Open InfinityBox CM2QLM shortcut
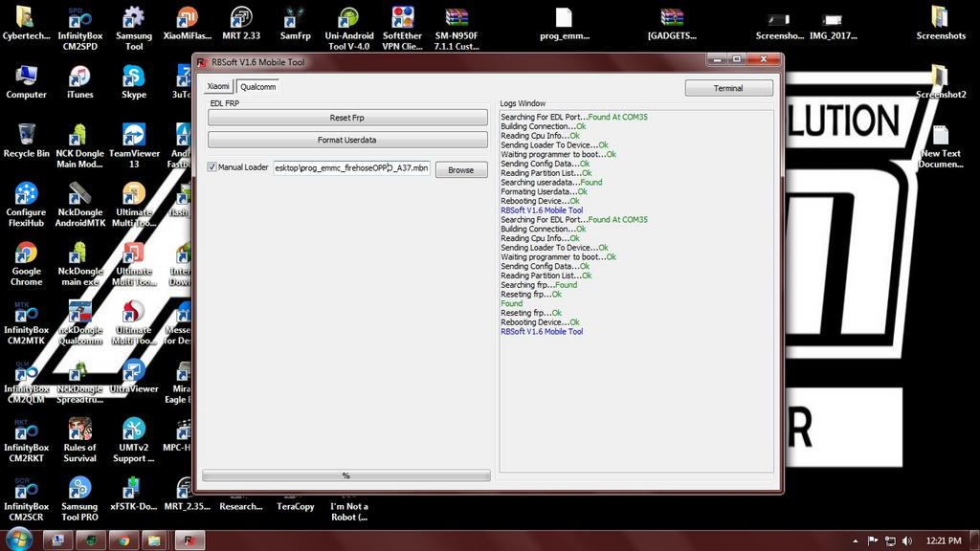Viewport: 980px width, 551px height. click(26, 381)
